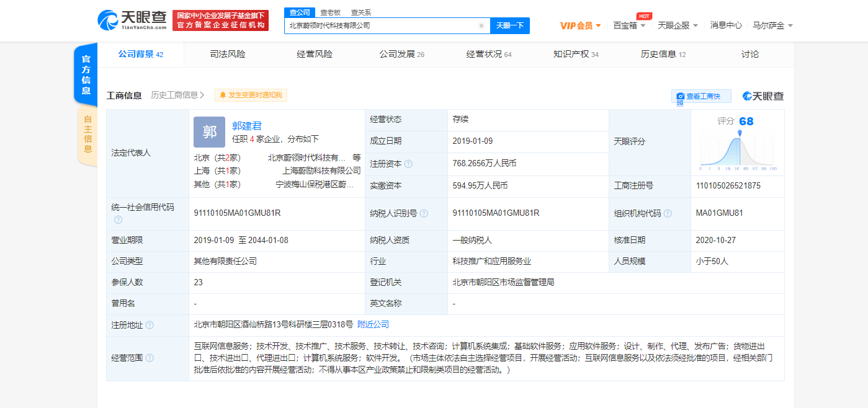The width and height of the screenshot is (868, 408).
Task: Click the 2019-01-09 establishment date
Action: 473,141
